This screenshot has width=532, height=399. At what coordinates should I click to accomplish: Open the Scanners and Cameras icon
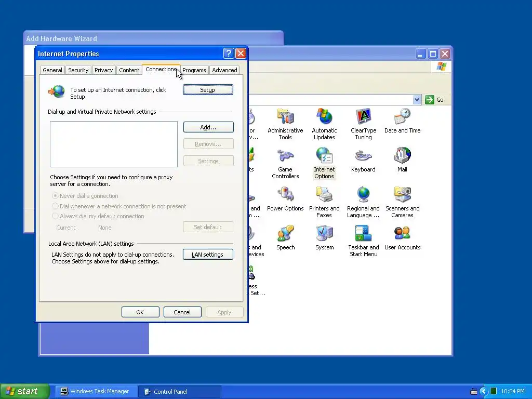click(x=403, y=202)
